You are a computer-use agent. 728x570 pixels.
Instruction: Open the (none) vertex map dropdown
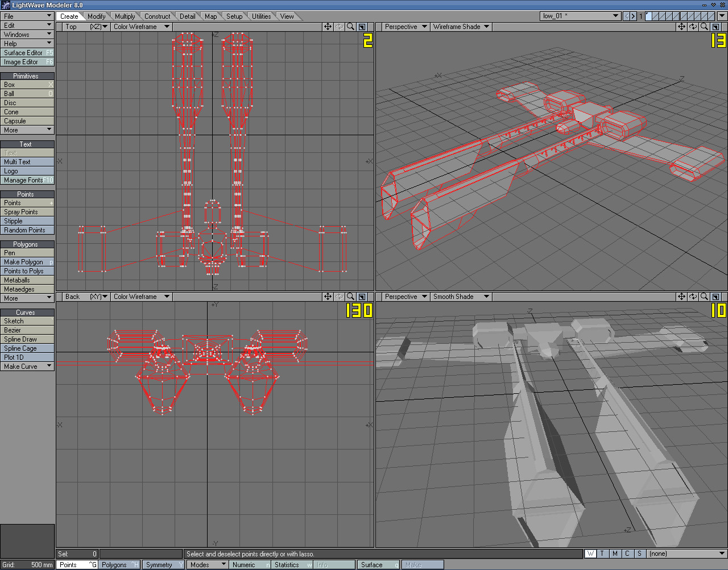tap(687, 554)
